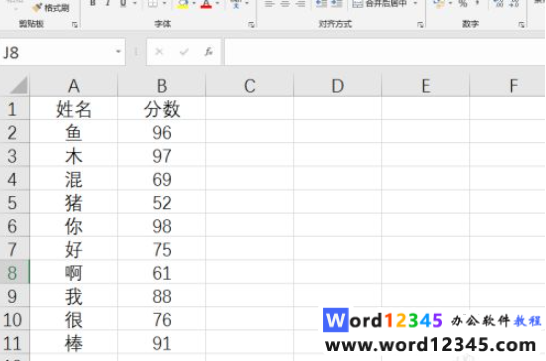The width and height of the screenshot is (546, 361).
Task: Open the Merge and Center dropdown arrow
Action: tap(415, 4)
